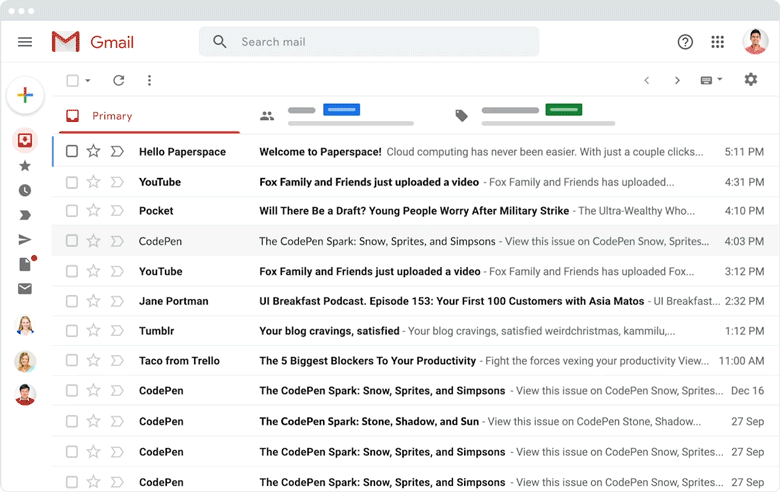Open Starred mail in sidebar
Screen dimensions: 780x492
pyautogui.click(x=25, y=166)
